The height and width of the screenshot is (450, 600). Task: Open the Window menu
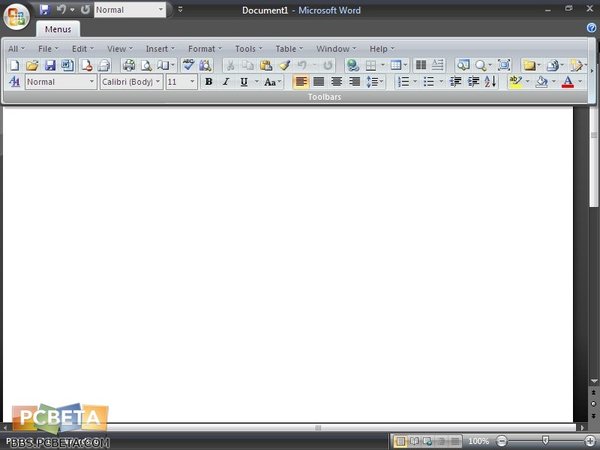pyautogui.click(x=336, y=49)
